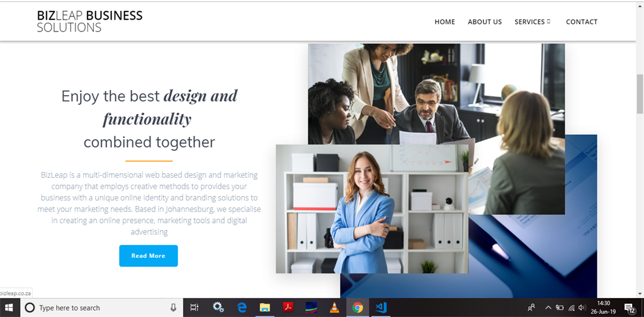This screenshot has height=317, width=644.
Task: Open the CONTACT page
Action: [x=582, y=22]
